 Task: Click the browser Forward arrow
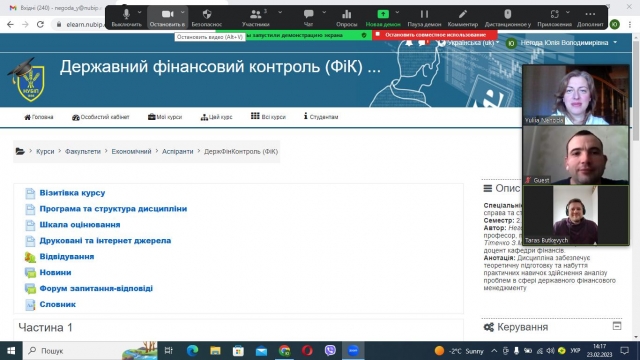click(x=25, y=24)
